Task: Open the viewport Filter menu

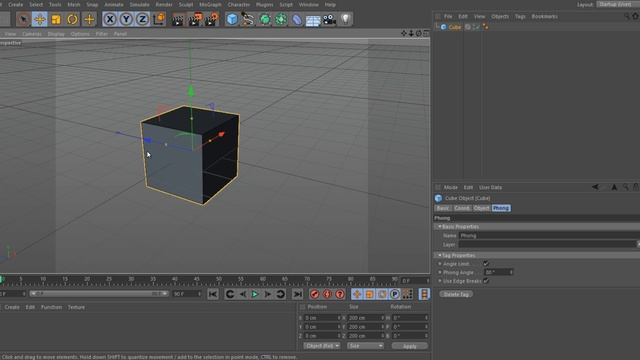Action: coord(102,34)
